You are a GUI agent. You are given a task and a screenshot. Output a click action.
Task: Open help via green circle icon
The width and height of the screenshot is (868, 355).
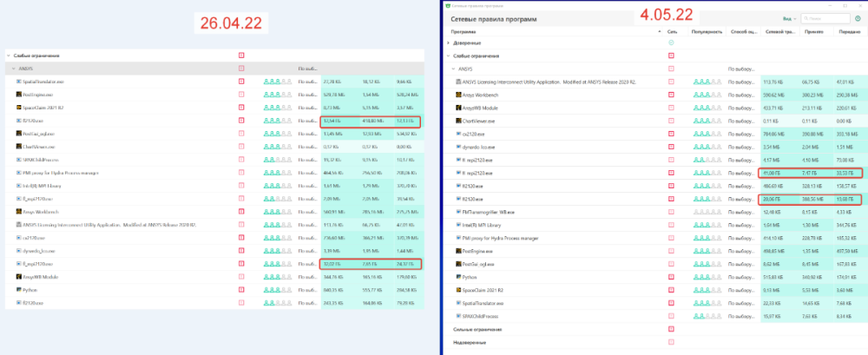[x=858, y=19]
